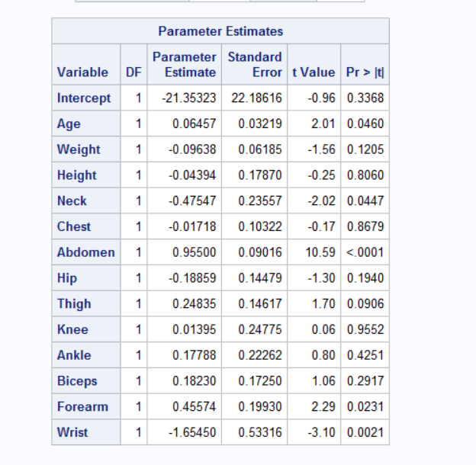Click the DF column header
This screenshot has height=465, width=476.
tap(133, 72)
